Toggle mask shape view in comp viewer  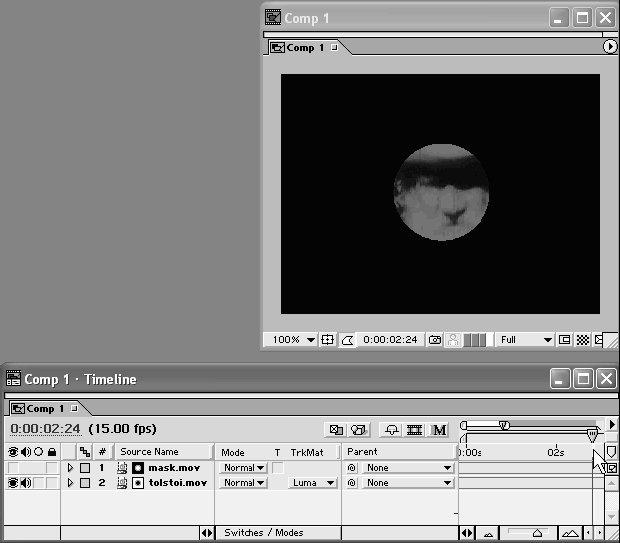347,340
